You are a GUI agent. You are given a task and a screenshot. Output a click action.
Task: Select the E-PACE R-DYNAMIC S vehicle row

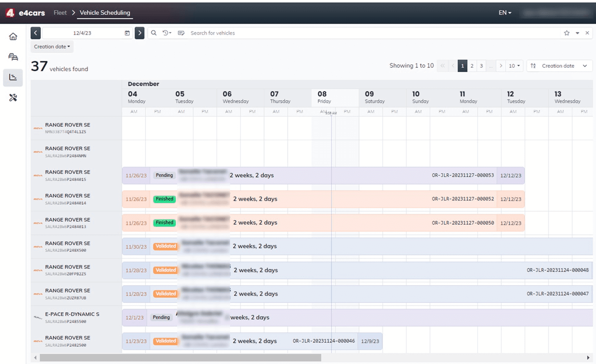[x=76, y=318]
